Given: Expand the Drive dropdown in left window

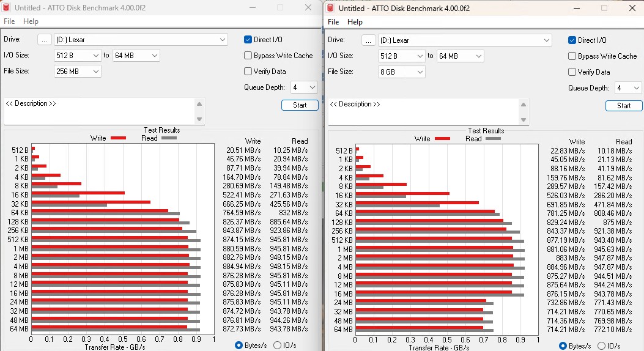Looking at the screenshot, I should coord(222,39).
